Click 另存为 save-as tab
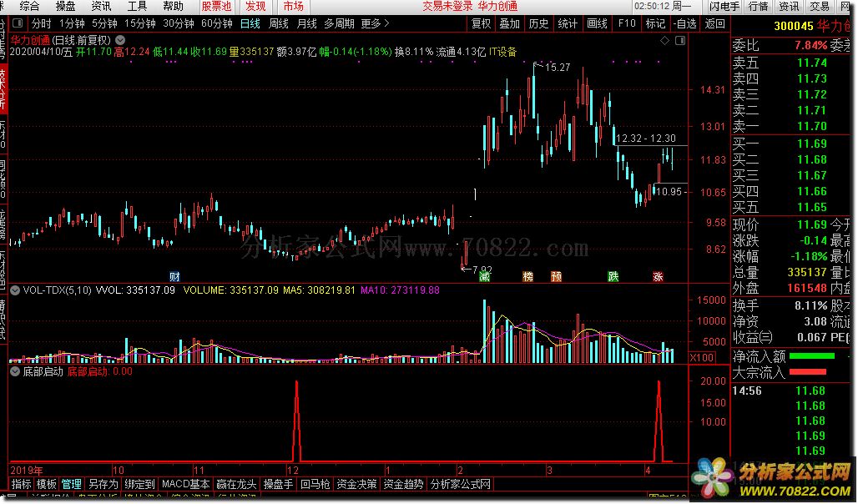Screen dimensions: 858x504 click(x=103, y=484)
